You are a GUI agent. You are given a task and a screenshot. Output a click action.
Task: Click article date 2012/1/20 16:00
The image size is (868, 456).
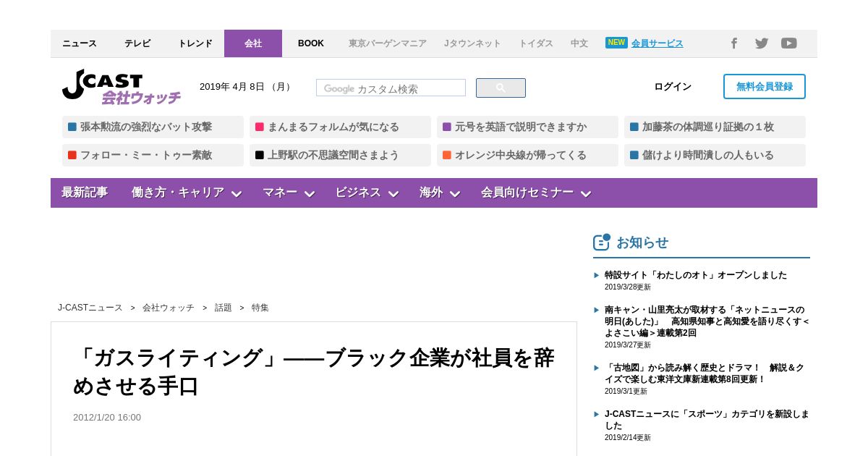pos(107,418)
